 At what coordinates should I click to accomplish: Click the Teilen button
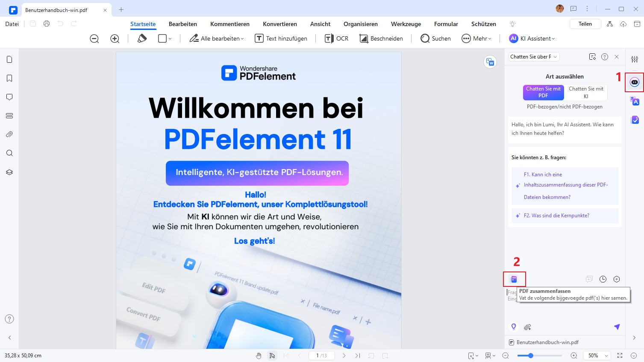[x=585, y=24]
